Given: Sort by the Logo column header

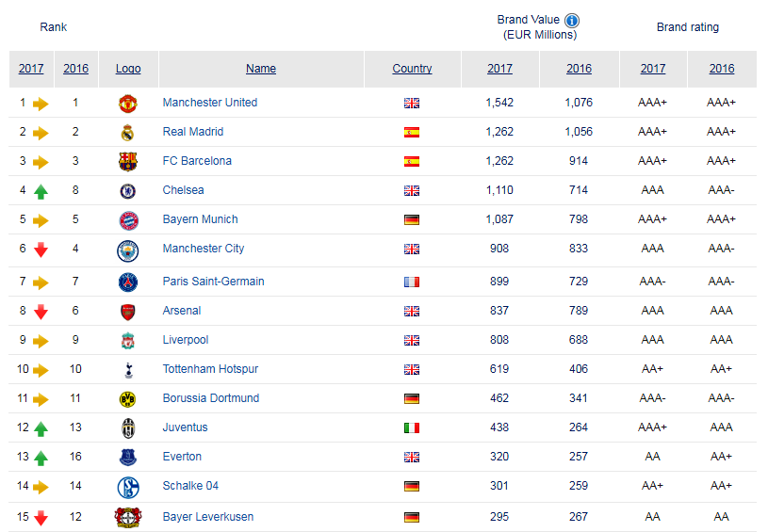Looking at the screenshot, I should (128, 69).
